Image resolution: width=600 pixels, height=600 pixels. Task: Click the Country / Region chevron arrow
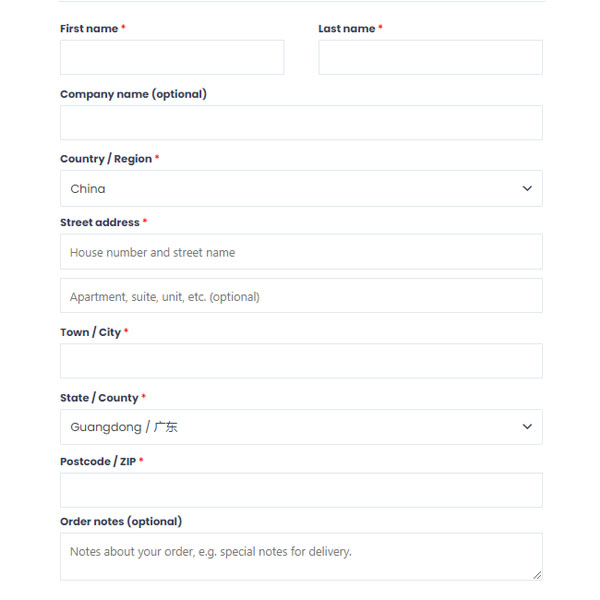coord(527,188)
